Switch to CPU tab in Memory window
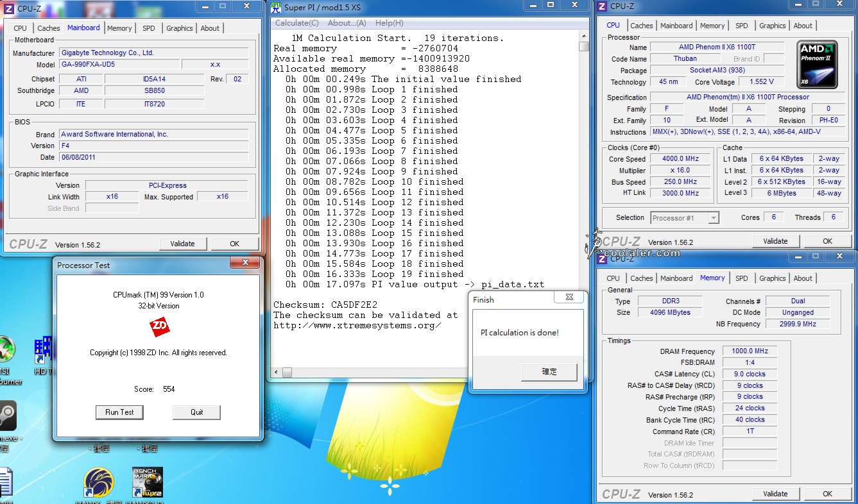Screen dimensions: 858x504 click(x=613, y=278)
